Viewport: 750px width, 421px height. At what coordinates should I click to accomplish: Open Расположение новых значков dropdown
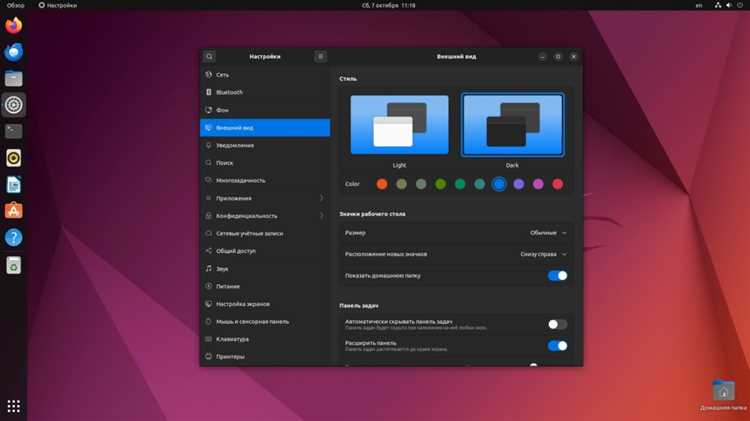pos(543,255)
